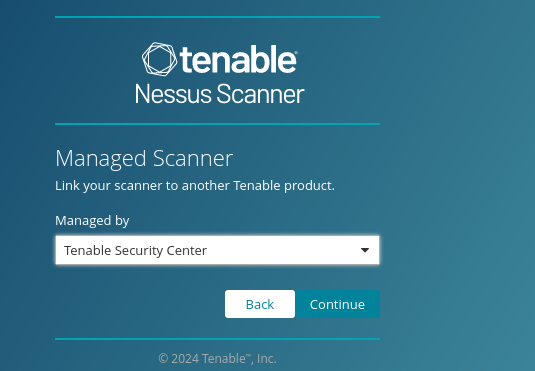Open the Managed by dropdown

[217, 250]
